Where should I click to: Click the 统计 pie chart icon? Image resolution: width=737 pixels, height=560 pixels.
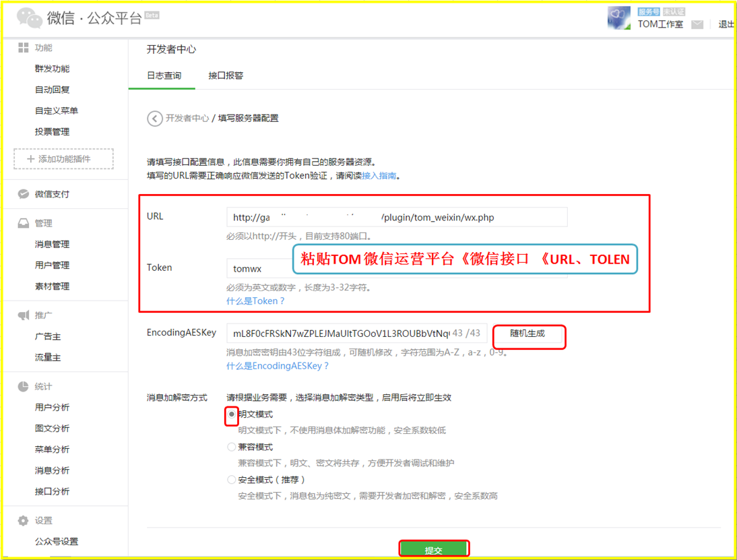click(23, 387)
